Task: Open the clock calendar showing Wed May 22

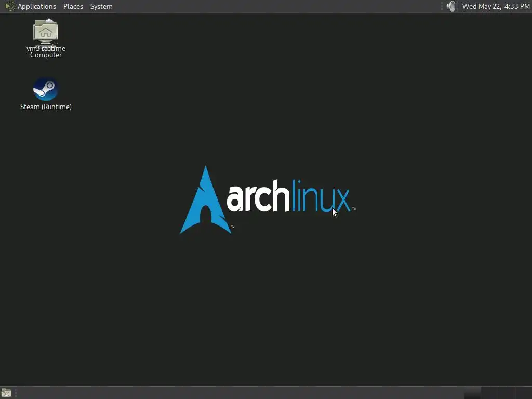Action: pos(496,6)
